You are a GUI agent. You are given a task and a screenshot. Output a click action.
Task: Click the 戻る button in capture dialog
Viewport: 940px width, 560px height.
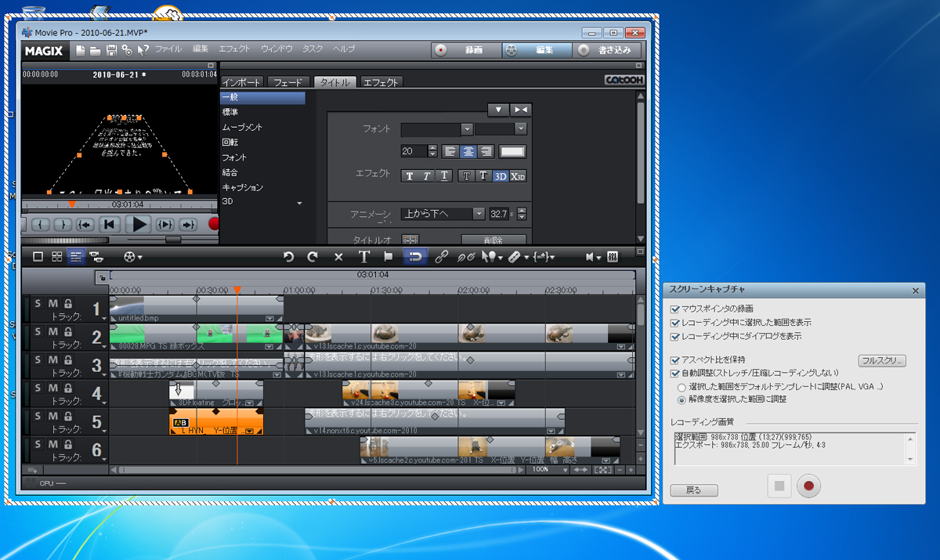[694, 490]
